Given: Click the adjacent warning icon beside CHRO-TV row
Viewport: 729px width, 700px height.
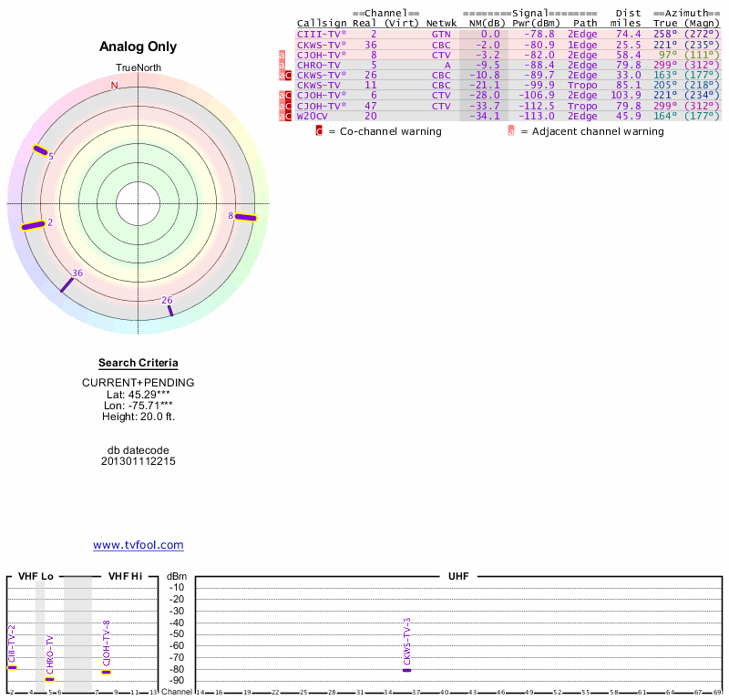Looking at the screenshot, I should [282, 66].
